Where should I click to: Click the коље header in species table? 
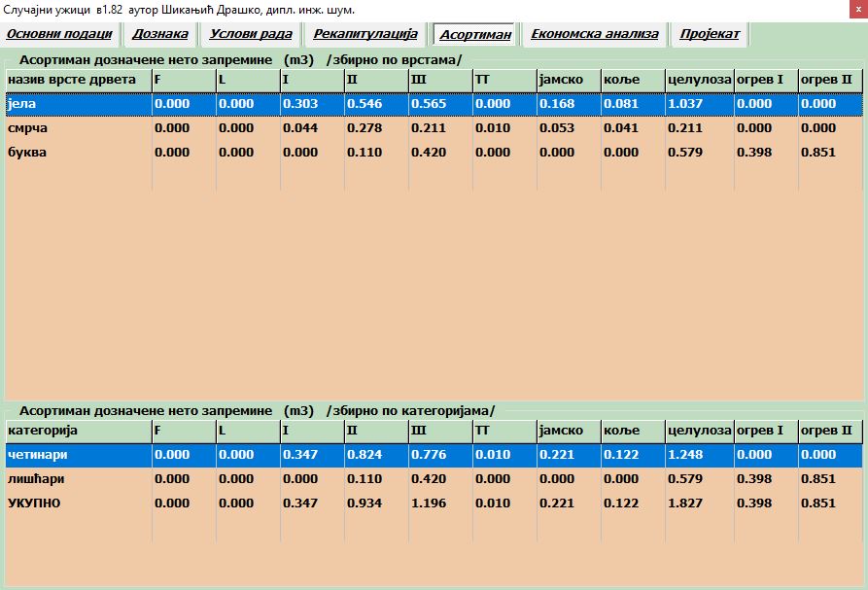633,81
